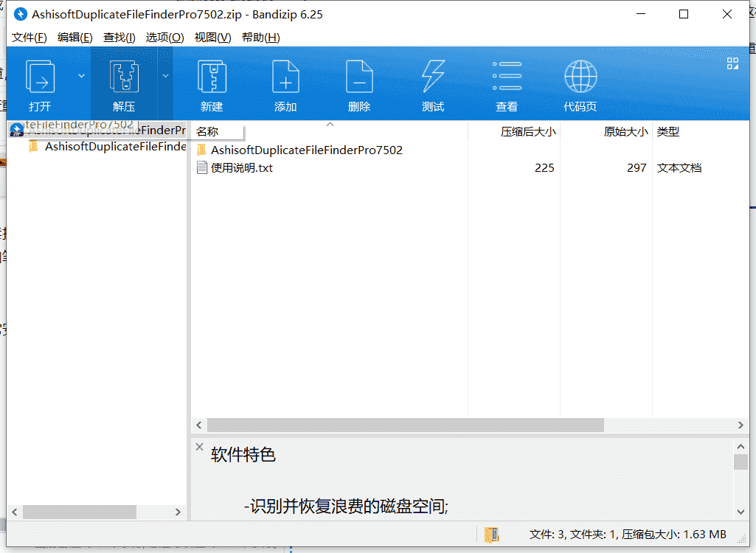The height and width of the screenshot is (553, 756).
Task: Sort by the 类型 column header
Action: (667, 132)
